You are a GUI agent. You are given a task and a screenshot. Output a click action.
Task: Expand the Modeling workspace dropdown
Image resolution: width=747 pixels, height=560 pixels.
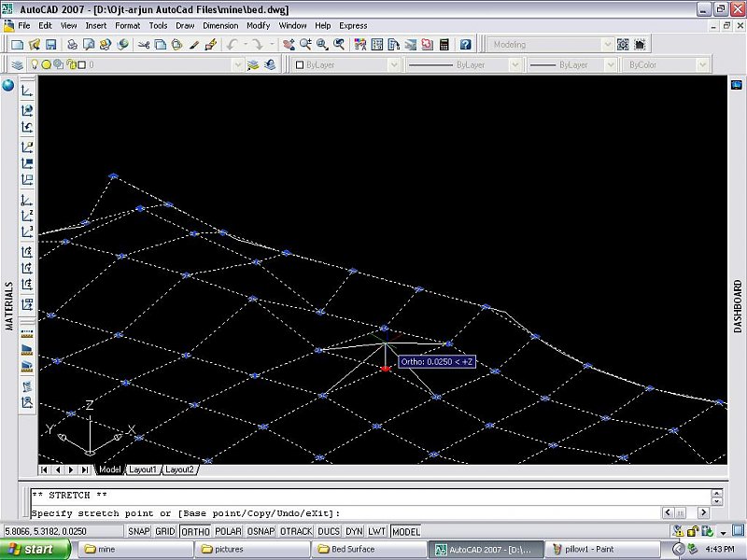point(608,44)
